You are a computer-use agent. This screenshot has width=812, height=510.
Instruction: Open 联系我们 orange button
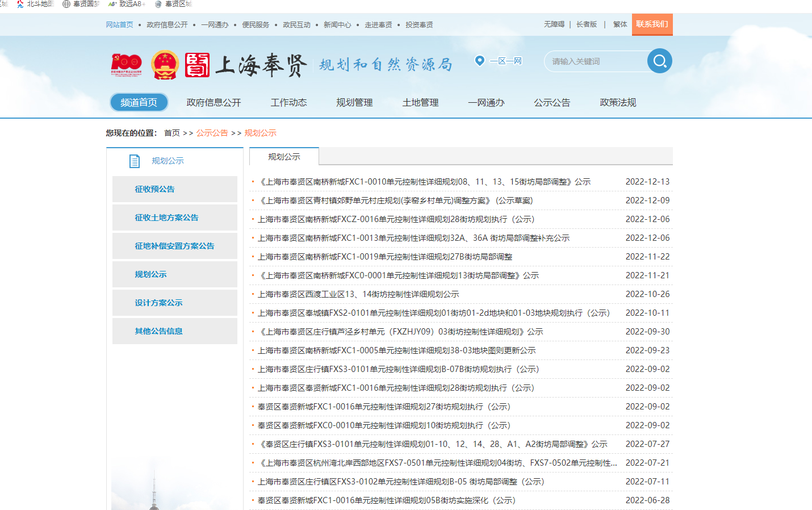[x=652, y=24]
